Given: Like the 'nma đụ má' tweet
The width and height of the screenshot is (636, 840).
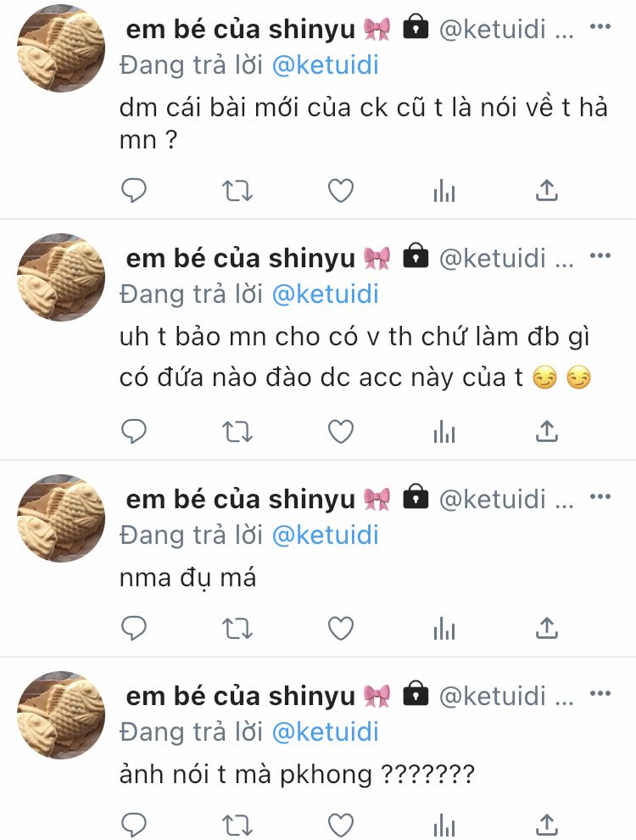Looking at the screenshot, I should click(x=341, y=629).
